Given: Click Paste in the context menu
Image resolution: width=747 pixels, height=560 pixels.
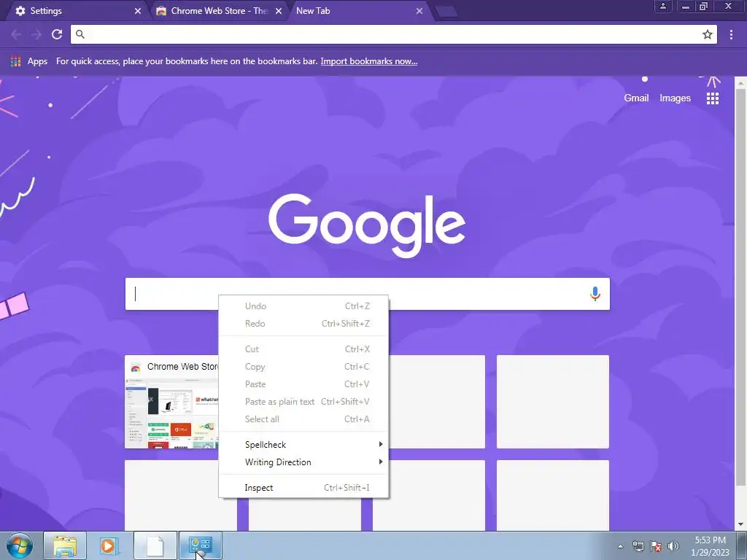Looking at the screenshot, I should coord(303,384).
